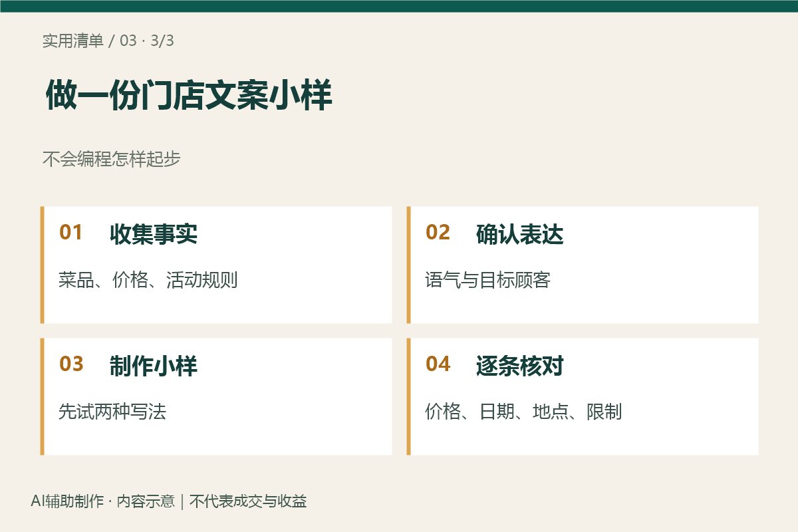Image resolution: width=798 pixels, height=532 pixels.
Task: Click the number 03 in the third card
Action: coord(71,364)
